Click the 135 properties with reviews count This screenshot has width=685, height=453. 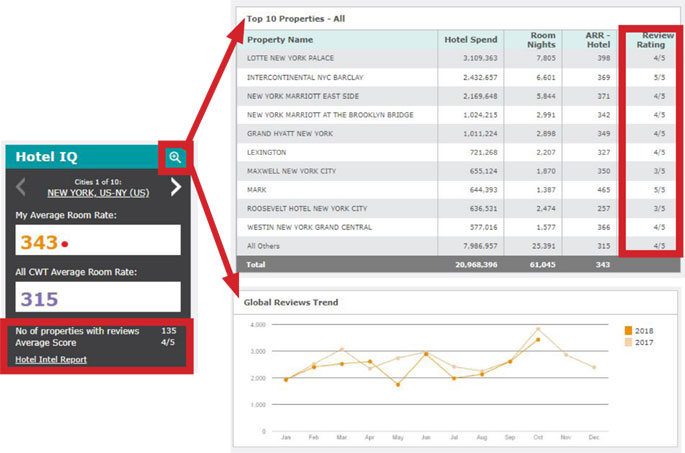pos(169,331)
